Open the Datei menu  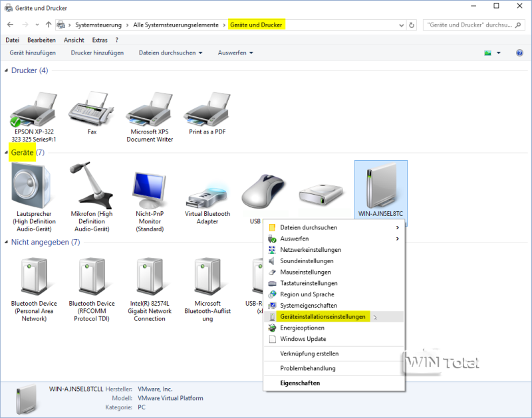[x=12, y=40]
